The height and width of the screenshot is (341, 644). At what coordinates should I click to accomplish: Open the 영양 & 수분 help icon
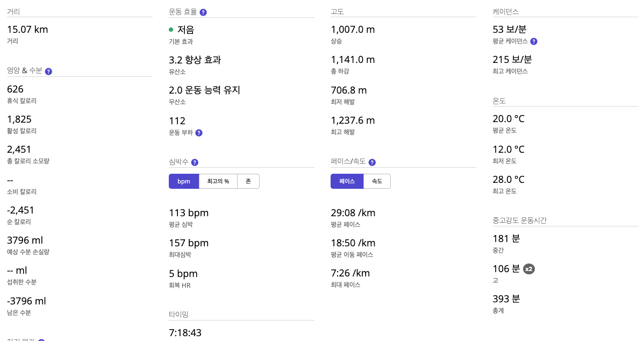[x=48, y=71]
